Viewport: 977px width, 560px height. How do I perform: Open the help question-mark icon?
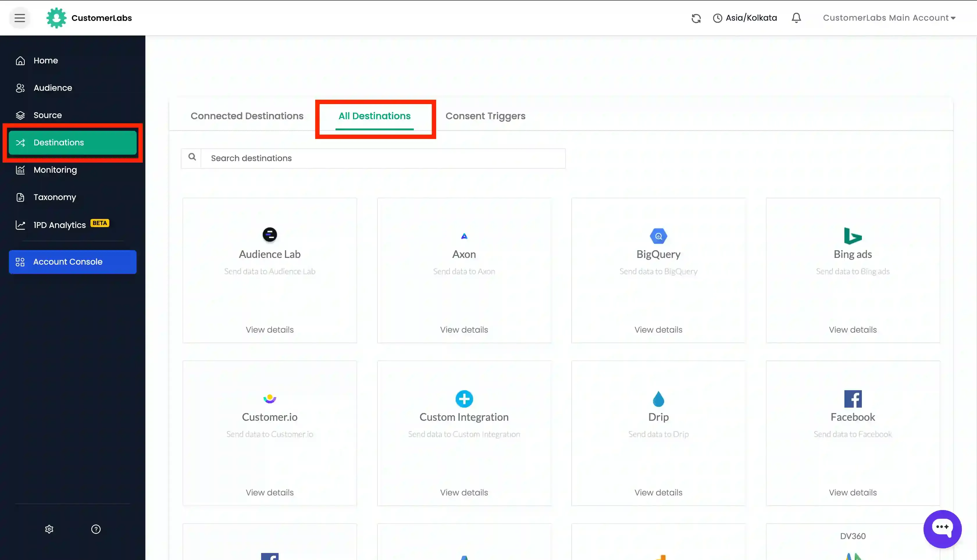click(x=96, y=529)
